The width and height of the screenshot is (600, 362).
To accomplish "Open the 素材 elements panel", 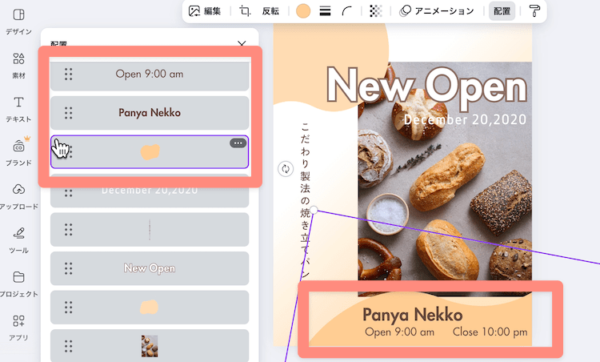I will point(18,65).
